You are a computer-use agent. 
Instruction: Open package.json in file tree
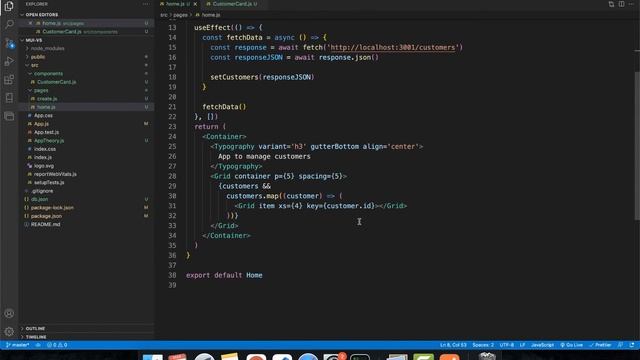click(86, 216)
